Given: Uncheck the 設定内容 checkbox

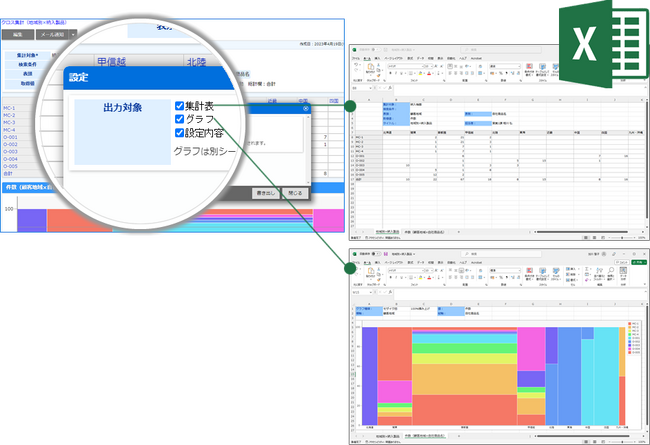Looking at the screenshot, I should [x=179, y=133].
